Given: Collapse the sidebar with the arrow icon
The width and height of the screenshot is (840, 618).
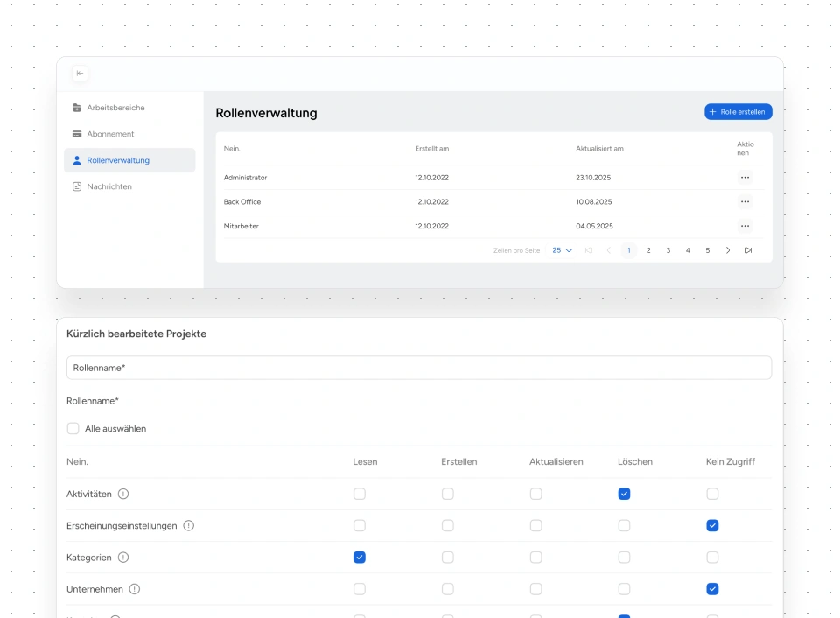Looking at the screenshot, I should click(x=80, y=74).
